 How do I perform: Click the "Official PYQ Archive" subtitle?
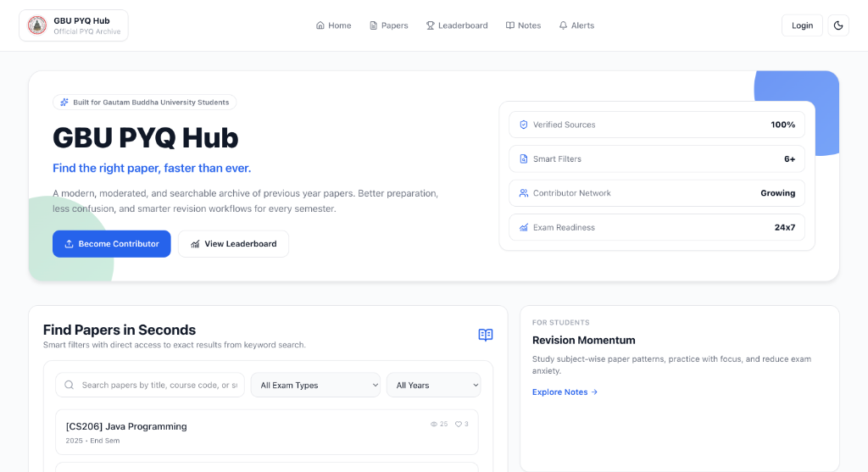point(87,31)
